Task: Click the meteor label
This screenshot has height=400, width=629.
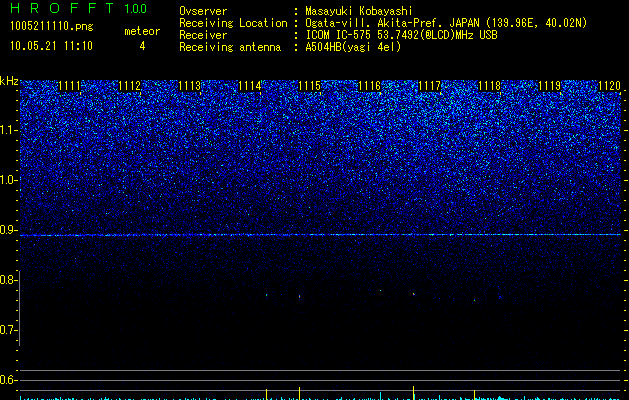Action: tap(142, 31)
